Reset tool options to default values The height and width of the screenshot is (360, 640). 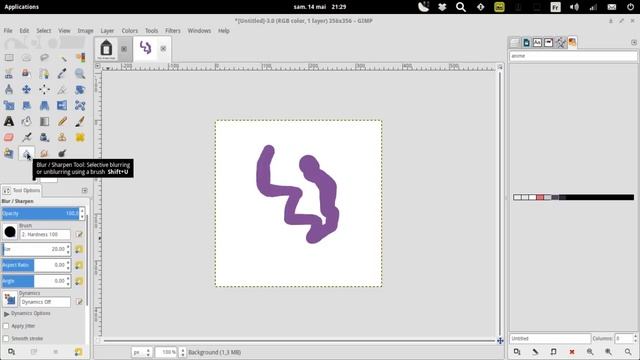pyautogui.click(x=78, y=352)
